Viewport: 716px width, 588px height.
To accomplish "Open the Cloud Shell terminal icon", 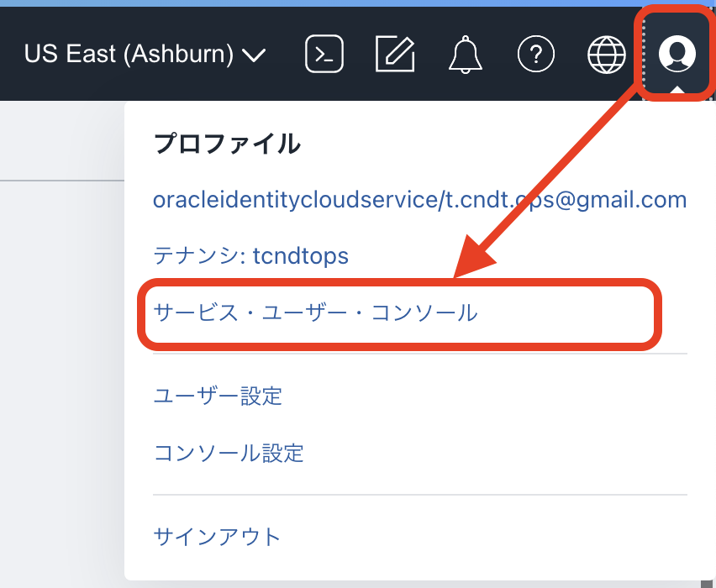I will point(324,55).
